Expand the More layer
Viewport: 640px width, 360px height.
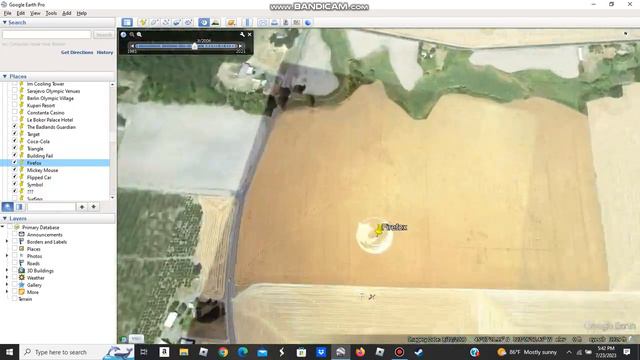[7, 292]
